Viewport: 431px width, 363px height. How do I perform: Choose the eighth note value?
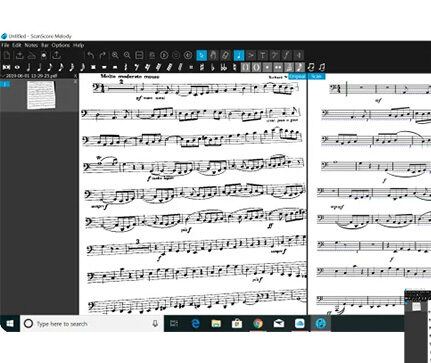[x=50, y=67]
